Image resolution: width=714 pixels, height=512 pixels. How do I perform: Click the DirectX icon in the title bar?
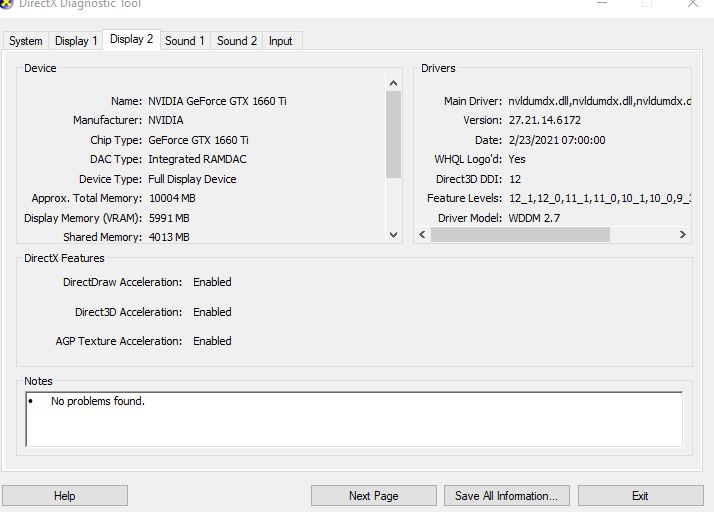tap(7, 4)
